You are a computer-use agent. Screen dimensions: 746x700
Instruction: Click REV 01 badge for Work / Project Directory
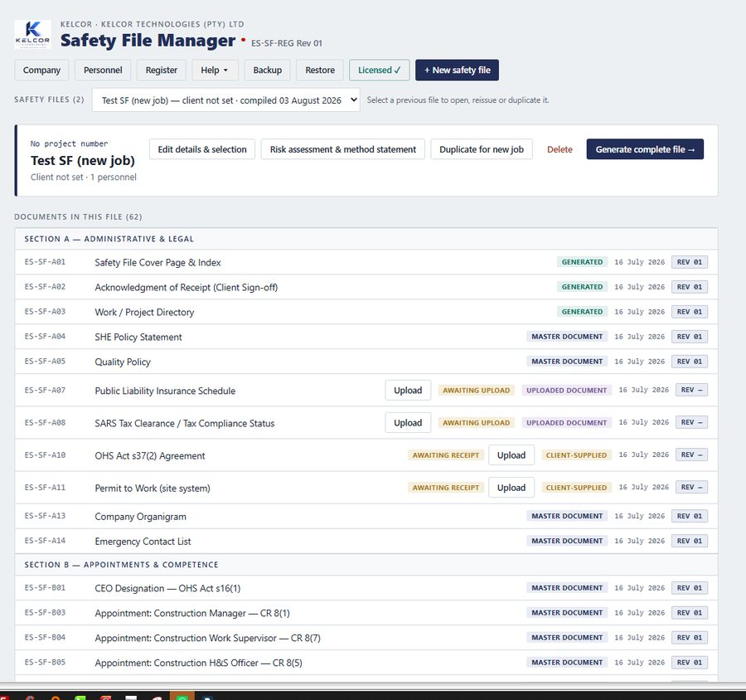[x=690, y=311]
